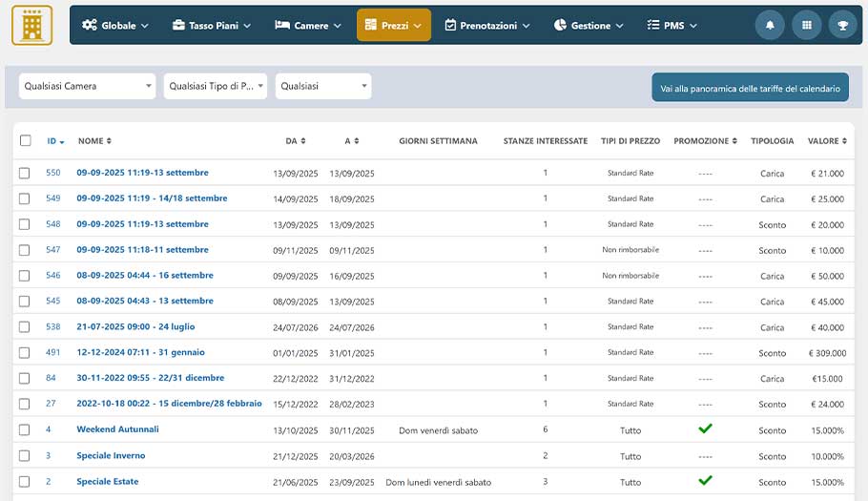Open the Prenotazioni menu
Viewport: 868px width, 501px height.
pos(486,26)
